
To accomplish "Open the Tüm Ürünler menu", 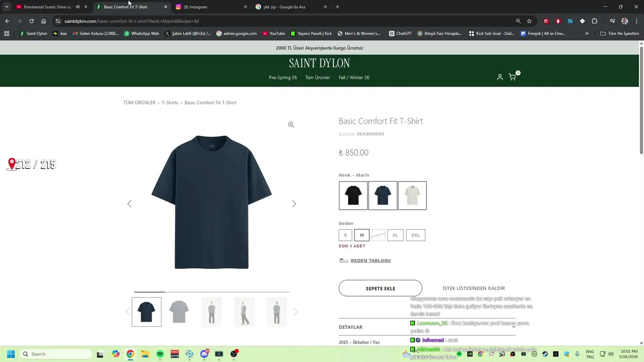I will point(317,77).
